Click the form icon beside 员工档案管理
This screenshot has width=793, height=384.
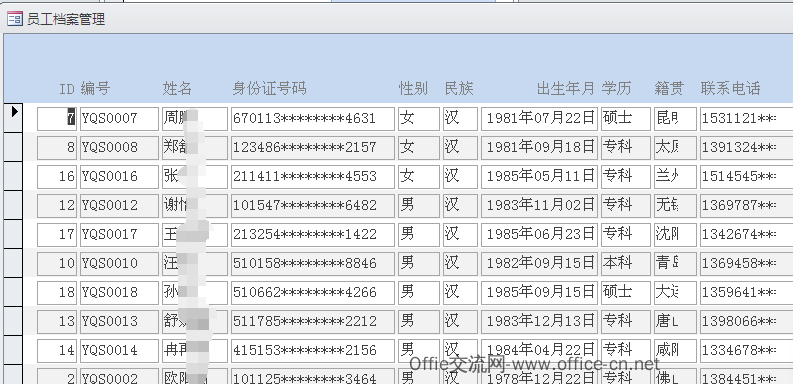tap(14, 19)
